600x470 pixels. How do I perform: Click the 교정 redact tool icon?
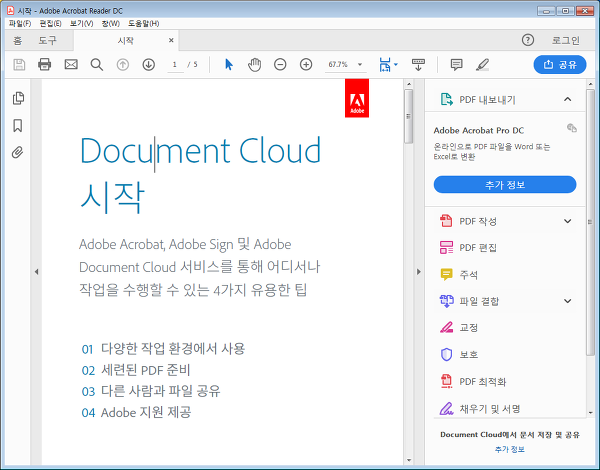[x=446, y=328]
